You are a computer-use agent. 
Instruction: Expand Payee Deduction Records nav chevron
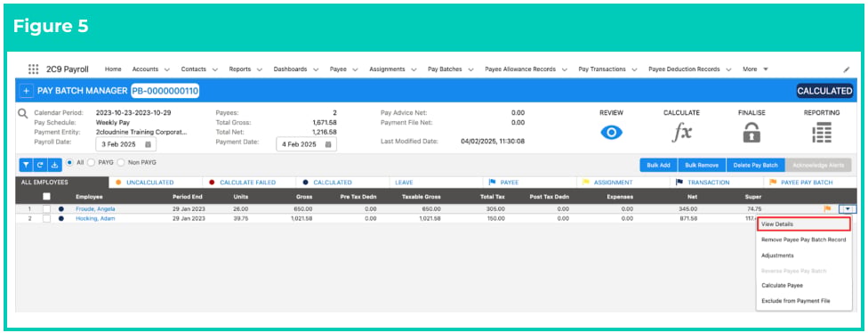pyautogui.click(x=728, y=69)
